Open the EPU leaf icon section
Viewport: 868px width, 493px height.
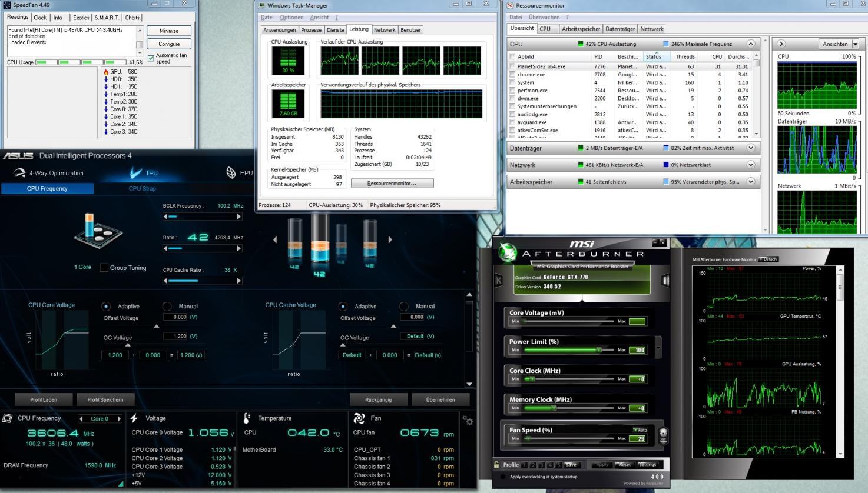231,172
